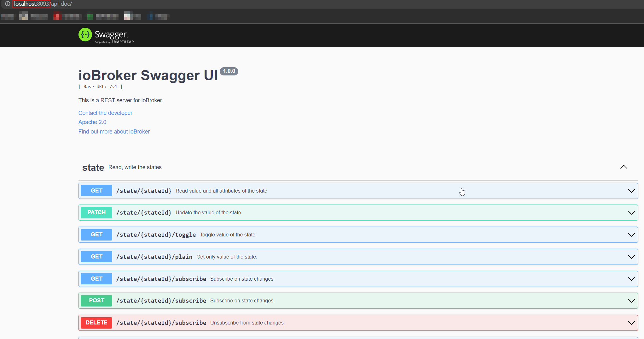Expand the DELETE subscribe endpoint row
Screen dimensions: 644x339
click(x=631, y=323)
